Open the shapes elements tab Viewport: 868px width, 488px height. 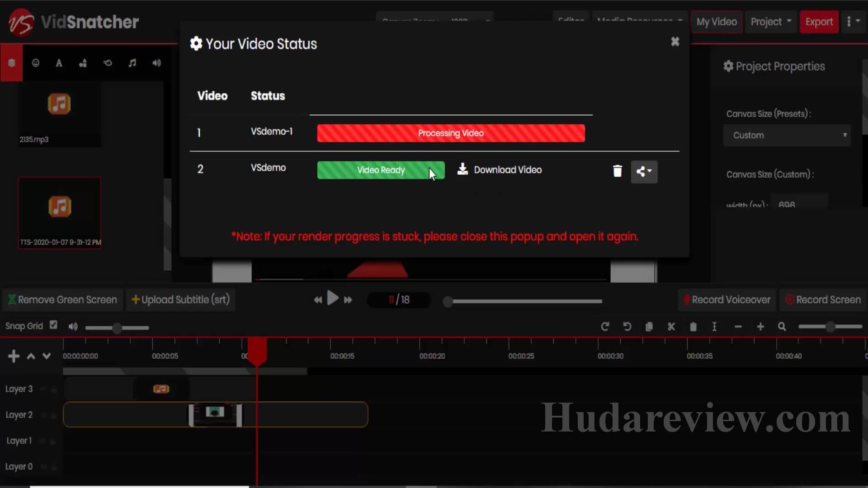[x=83, y=63]
